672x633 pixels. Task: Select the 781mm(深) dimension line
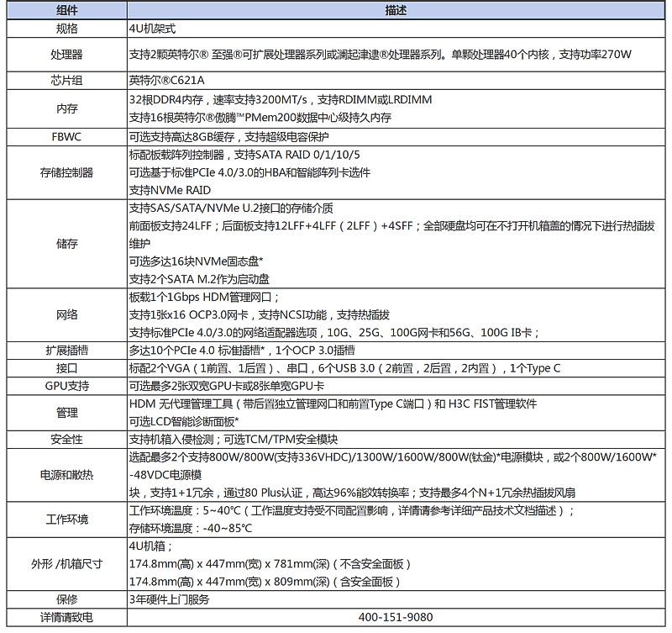pos(270,564)
